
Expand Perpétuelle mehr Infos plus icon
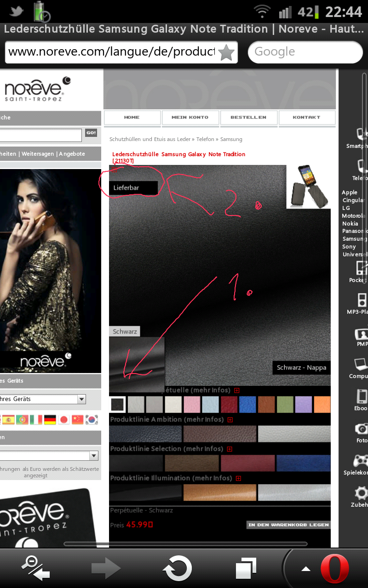(237, 390)
